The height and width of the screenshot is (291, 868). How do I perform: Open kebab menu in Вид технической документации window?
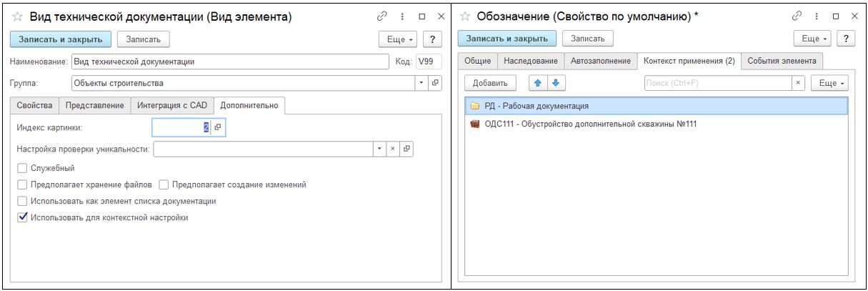[404, 16]
